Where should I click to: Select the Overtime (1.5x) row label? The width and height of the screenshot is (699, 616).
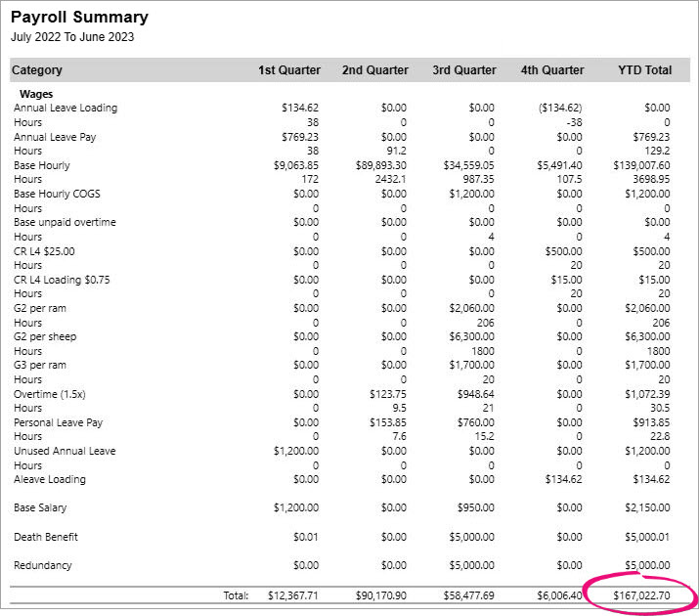pos(50,394)
